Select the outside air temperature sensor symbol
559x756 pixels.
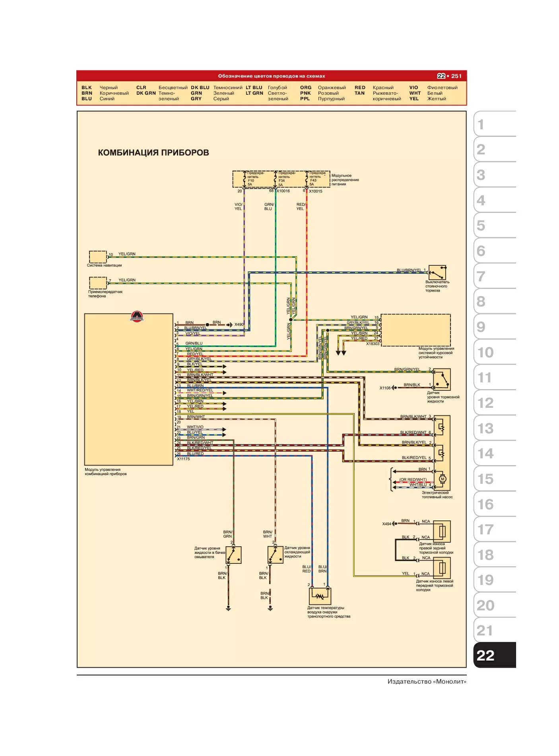[x=320, y=596]
